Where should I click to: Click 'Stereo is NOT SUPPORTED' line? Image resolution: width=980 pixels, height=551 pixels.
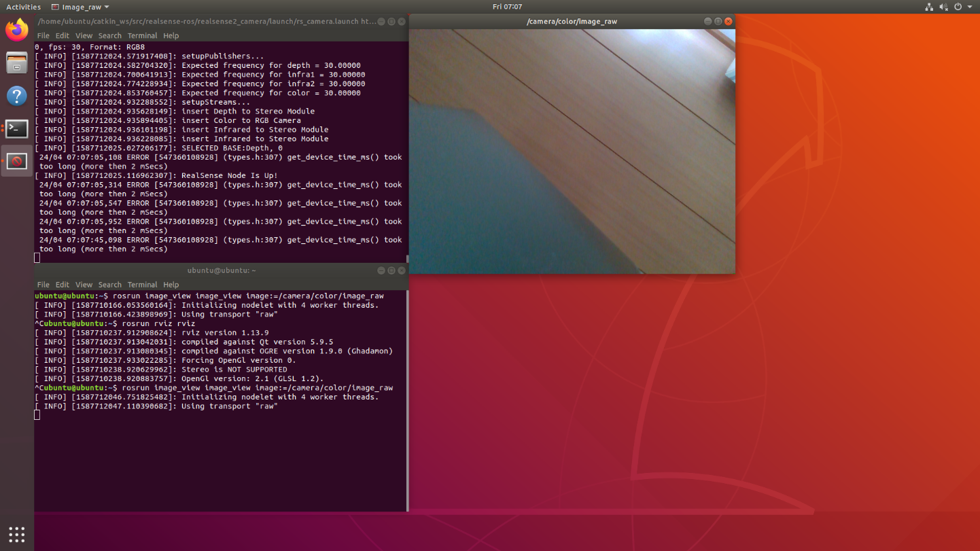click(161, 370)
